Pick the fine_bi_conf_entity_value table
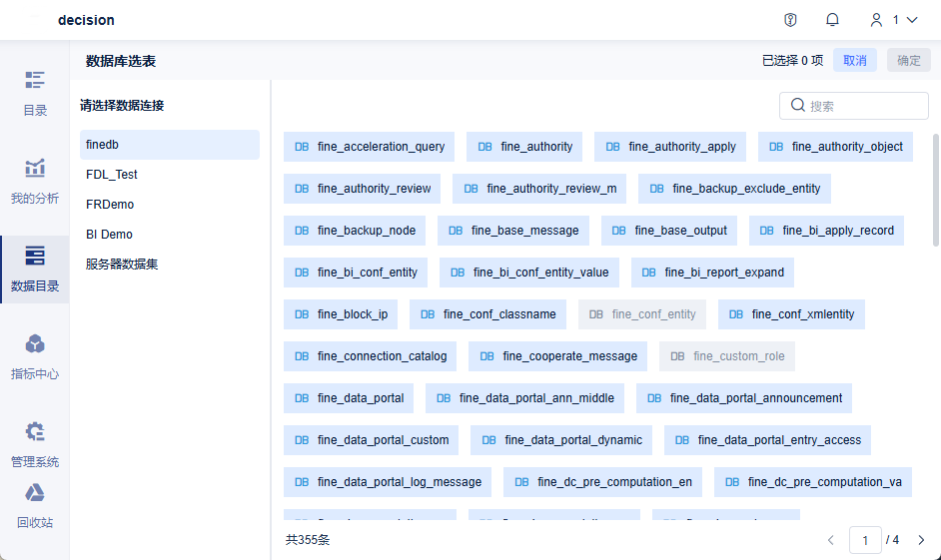Image resolution: width=941 pixels, height=560 pixels. click(x=529, y=273)
